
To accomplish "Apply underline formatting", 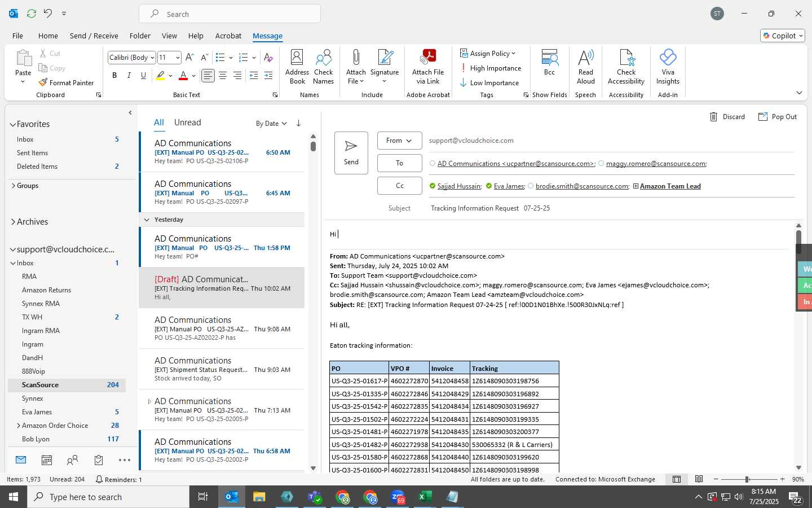I will pyautogui.click(x=143, y=75).
